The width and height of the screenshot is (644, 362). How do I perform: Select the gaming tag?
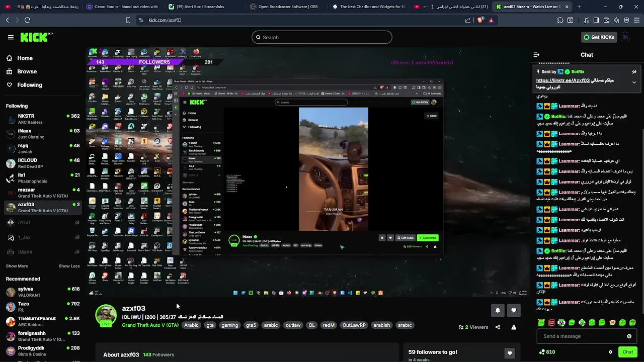[229, 325]
